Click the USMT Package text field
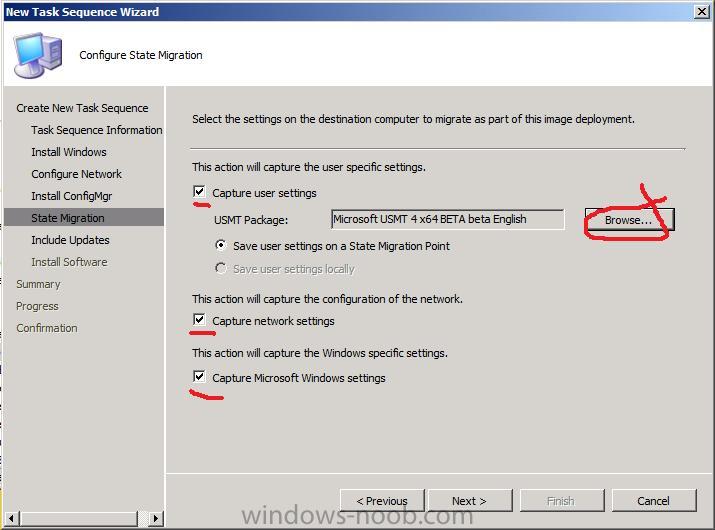The height and width of the screenshot is (530, 715). click(x=447, y=219)
